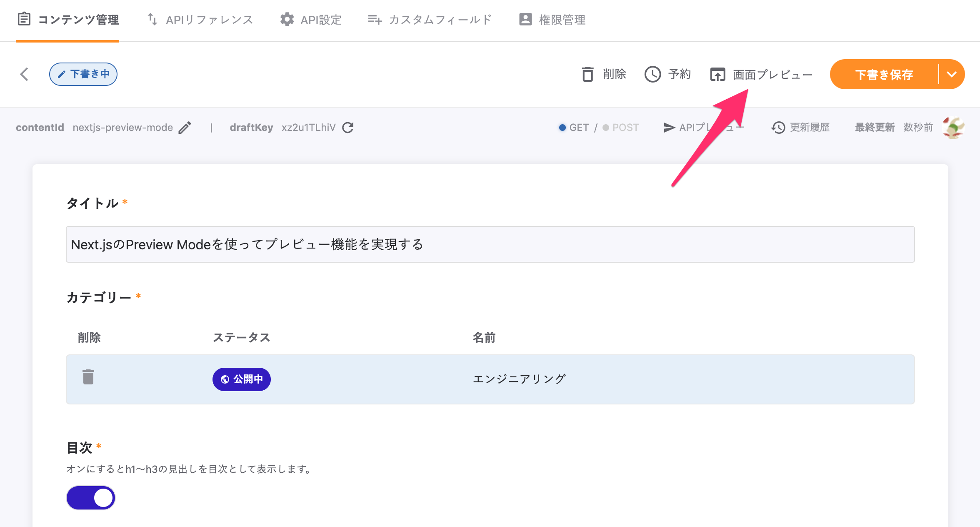Expand the dropdown arrow beside 下書き保存

click(952, 75)
